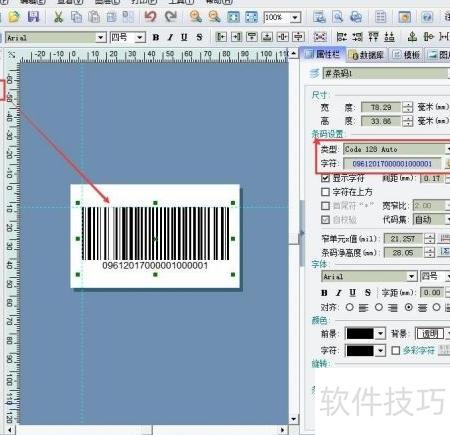Switch to the 数据库 tab
The width and height of the screenshot is (450, 435).
[368, 55]
